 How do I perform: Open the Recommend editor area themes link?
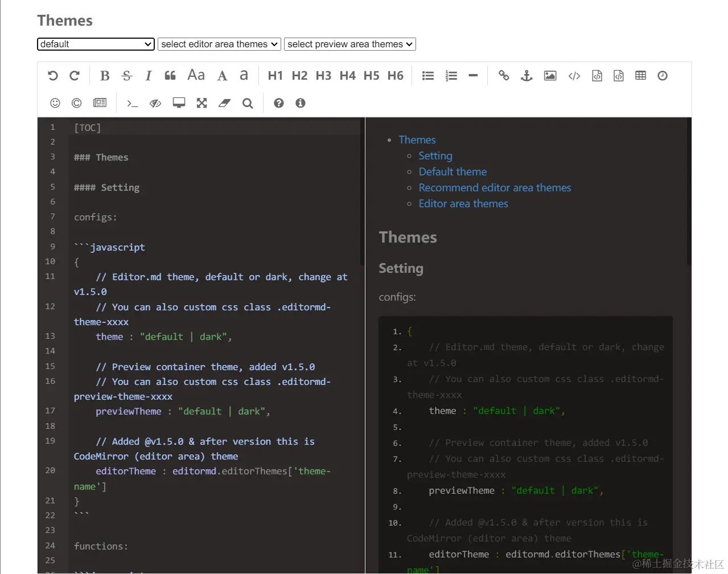(x=495, y=188)
